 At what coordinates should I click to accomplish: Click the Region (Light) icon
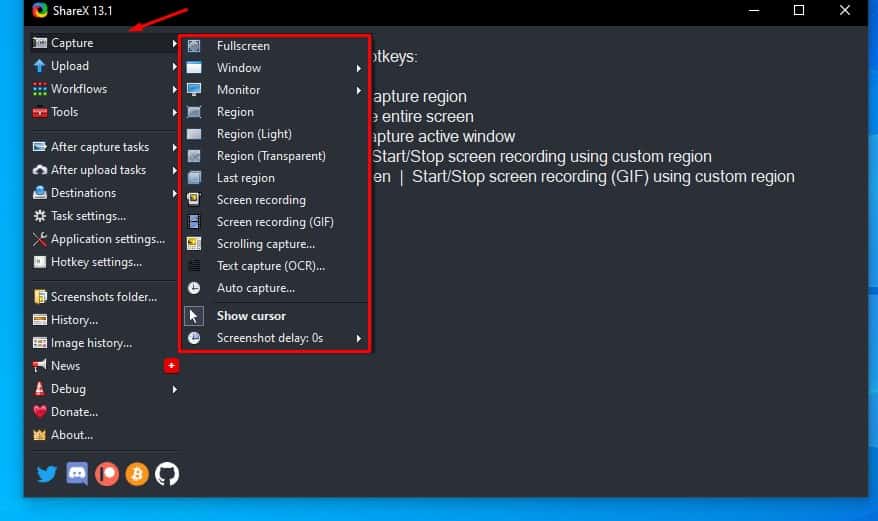pyautogui.click(x=194, y=134)
